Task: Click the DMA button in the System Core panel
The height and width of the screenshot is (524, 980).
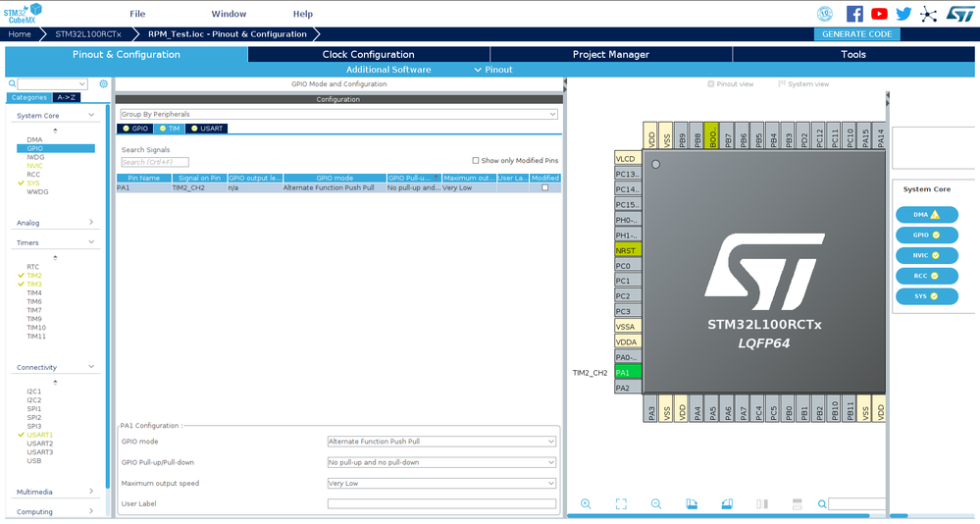Action: point(927,215)
